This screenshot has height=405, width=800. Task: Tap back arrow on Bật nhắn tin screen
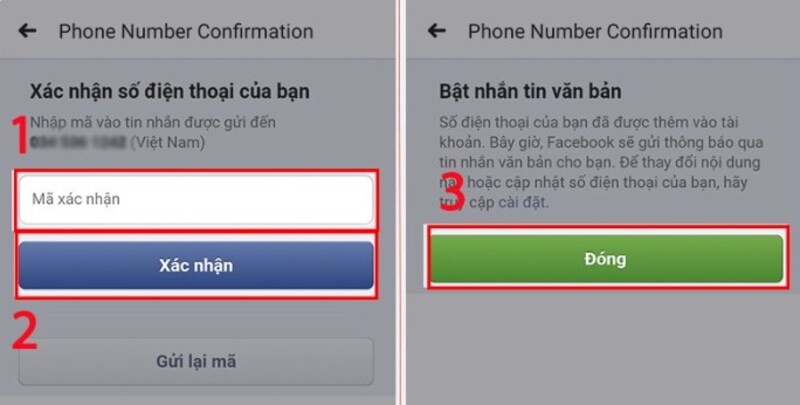tap(437, 31)
